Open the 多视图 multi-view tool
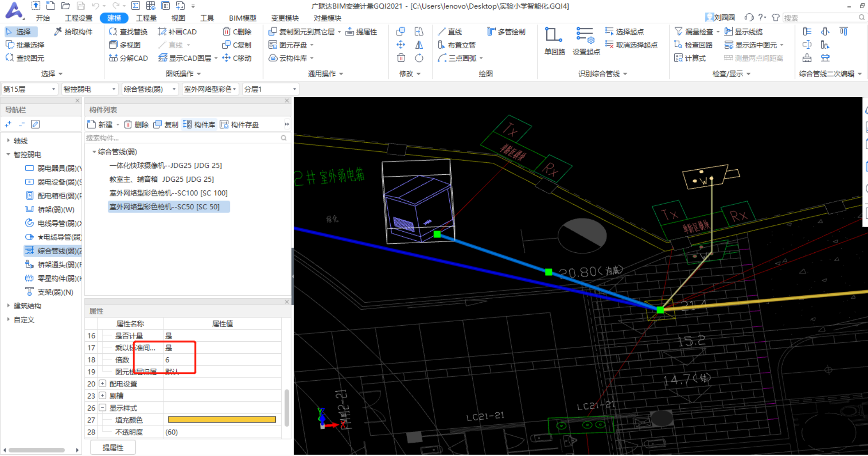 [125, 45]
